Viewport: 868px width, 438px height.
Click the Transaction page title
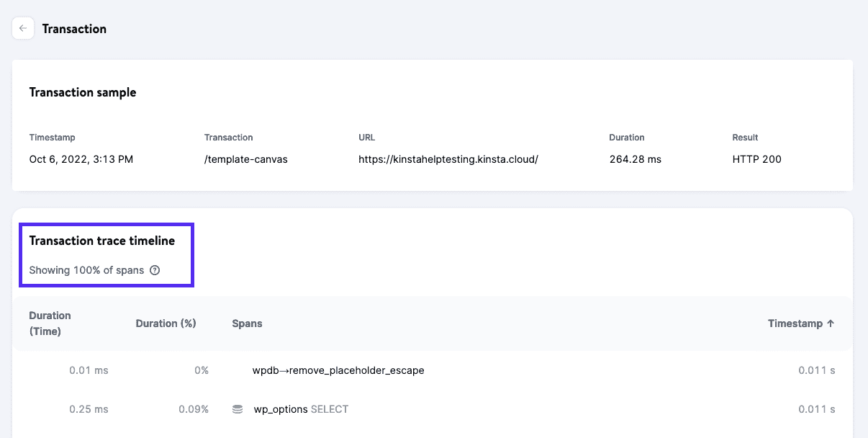point(74,29)
